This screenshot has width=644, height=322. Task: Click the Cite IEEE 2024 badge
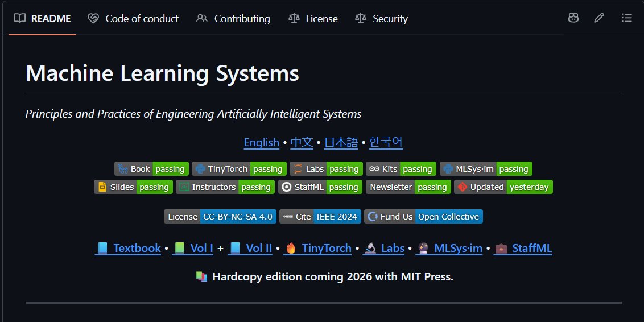tap(320, 216)
